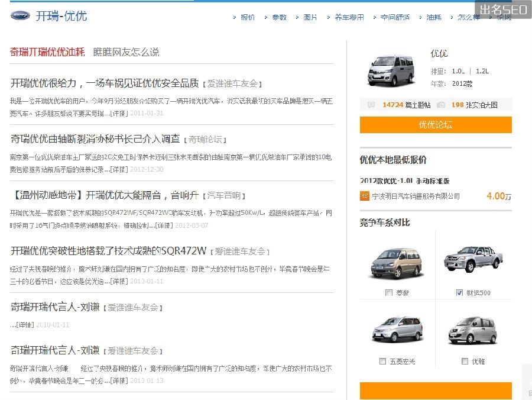Open the 开瑞-优优 page title link

click(x=61, y=16)
